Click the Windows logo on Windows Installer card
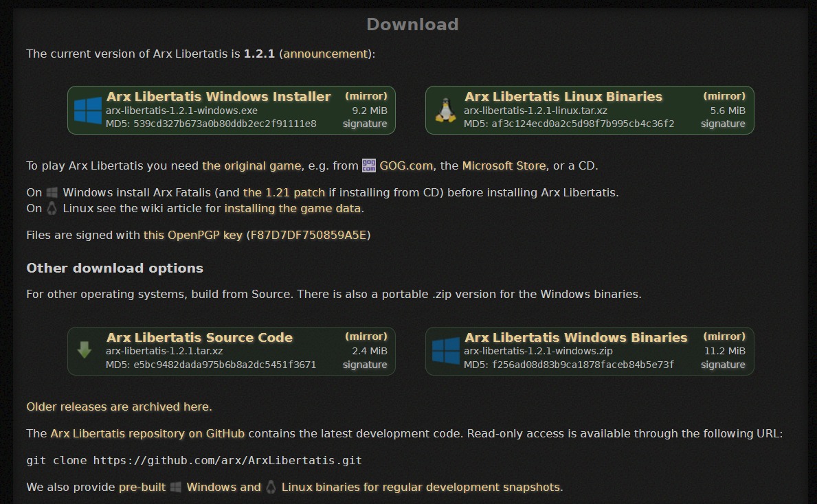Image resolution: width=817 pixels, height=504 pixels. (87, 111)
